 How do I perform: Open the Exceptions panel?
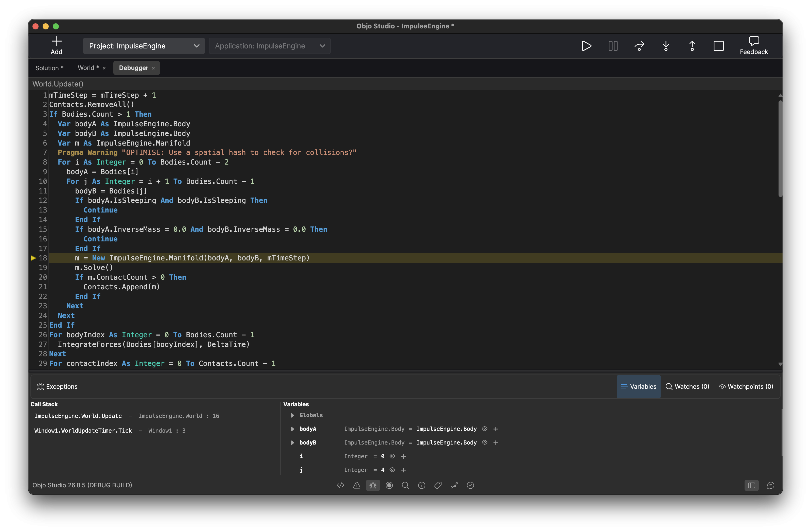point(57,386)
